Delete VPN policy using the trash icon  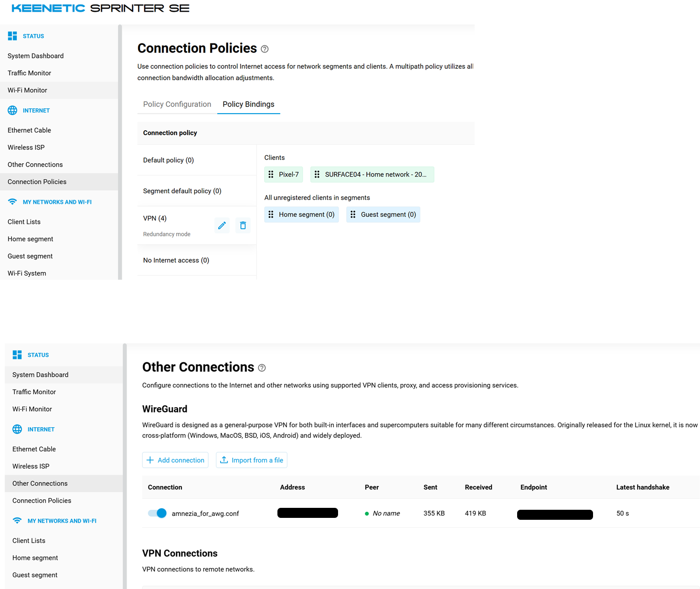coord(243,225)
